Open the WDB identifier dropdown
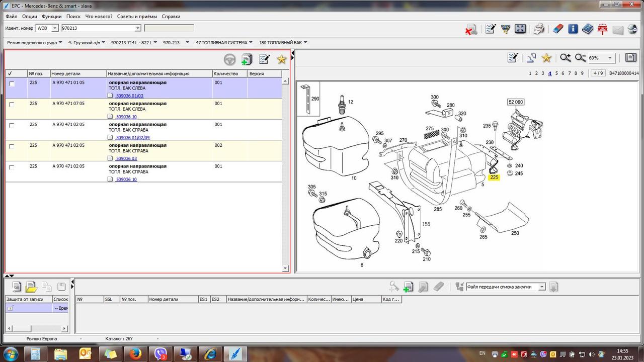Image resolution: width=644 pixels, height=362 pixels. pos(55,28)
